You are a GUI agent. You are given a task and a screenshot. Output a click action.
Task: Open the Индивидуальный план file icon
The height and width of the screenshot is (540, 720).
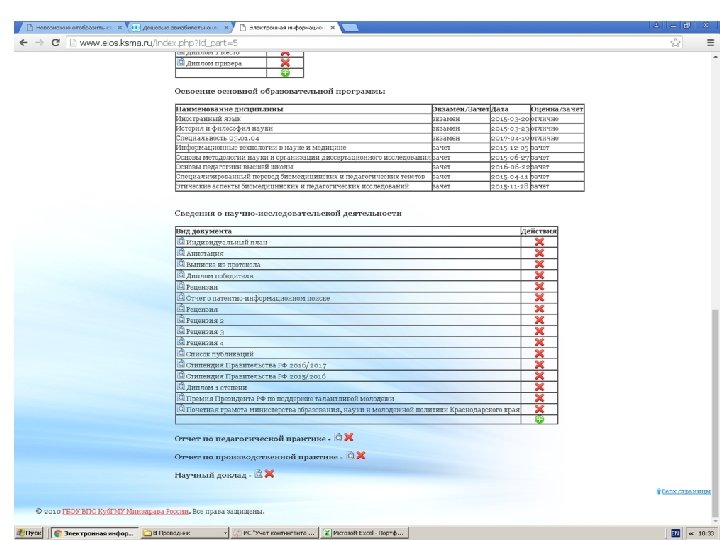(x=181, y=241)
